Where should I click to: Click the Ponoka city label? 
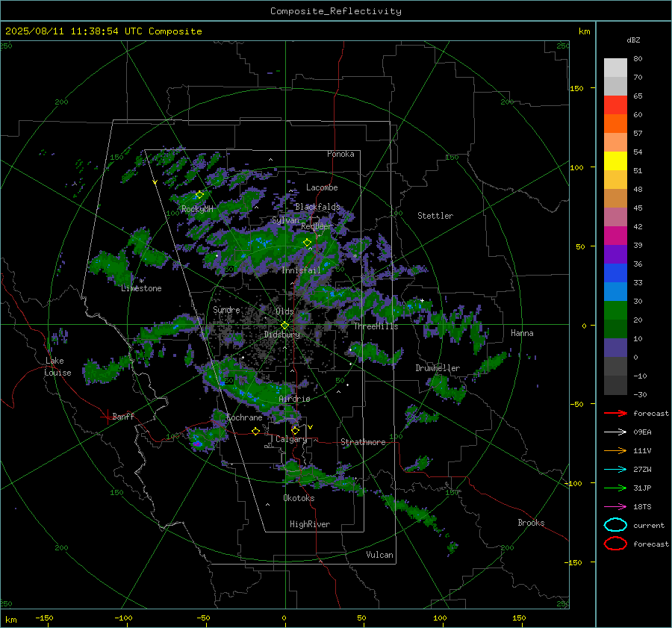pyautogui.click(x=340, y=154)
